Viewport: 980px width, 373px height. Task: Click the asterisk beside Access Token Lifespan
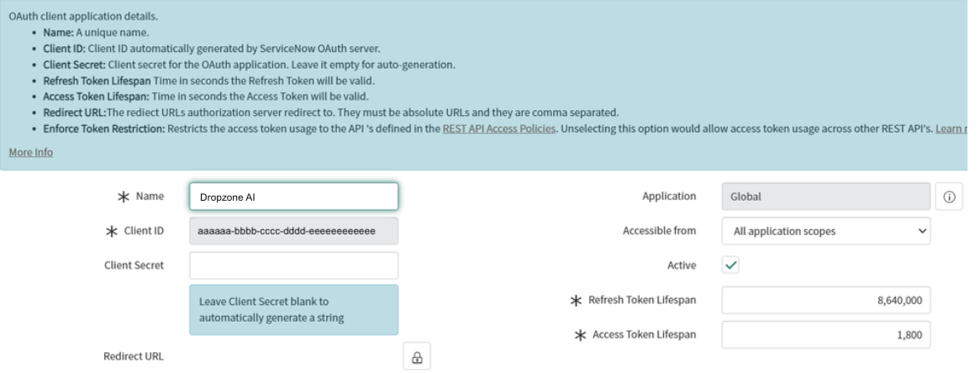(x=581, y=334)
